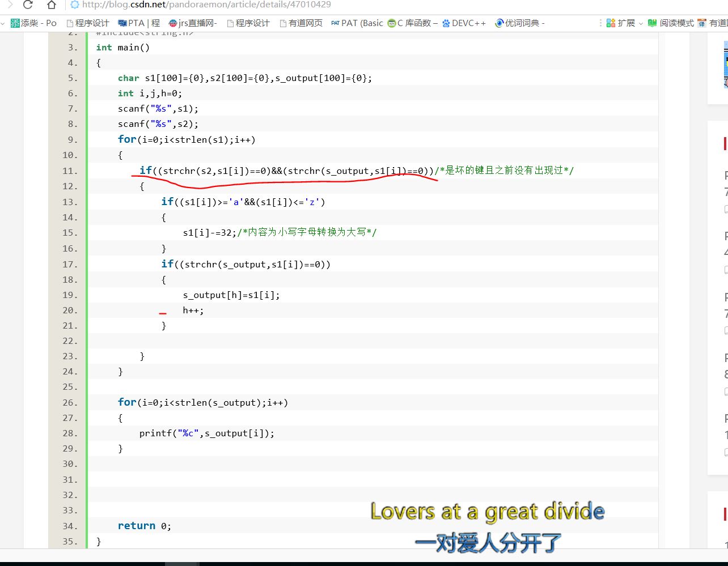The height and width of the screenshot is (566, 728).
Task: Click the s_output[h]=s1[i]; line
Action: tap(231, 295)
